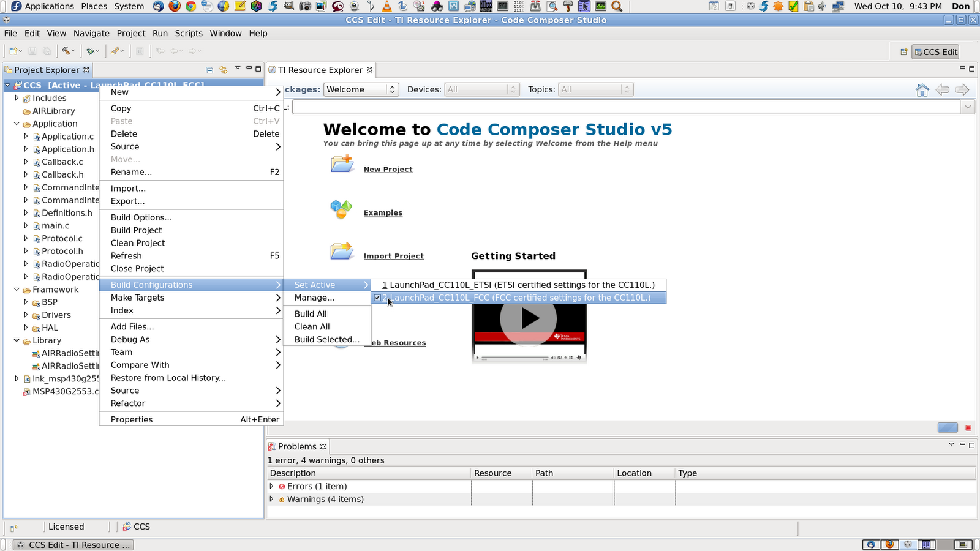Open the Import Project link

[x=394, y=257]
